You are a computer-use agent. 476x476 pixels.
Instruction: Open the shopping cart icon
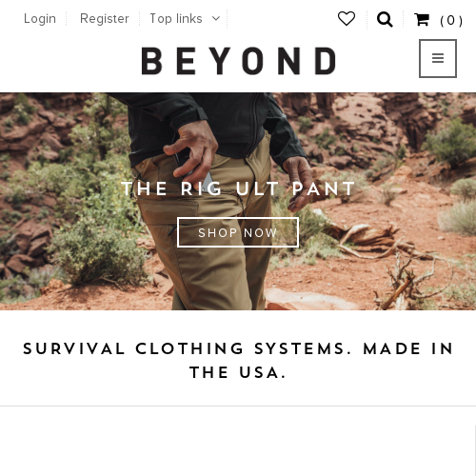click(422, 19)
